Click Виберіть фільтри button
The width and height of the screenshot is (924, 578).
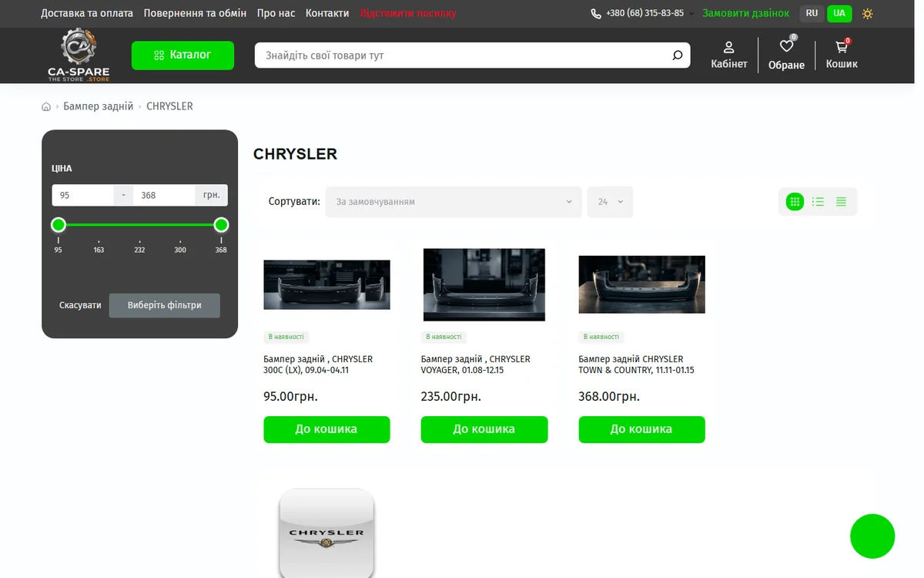click(x=165, y=305)
